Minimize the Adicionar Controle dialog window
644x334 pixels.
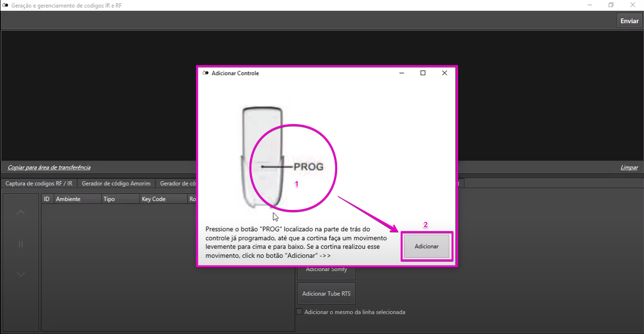point(402,73)
